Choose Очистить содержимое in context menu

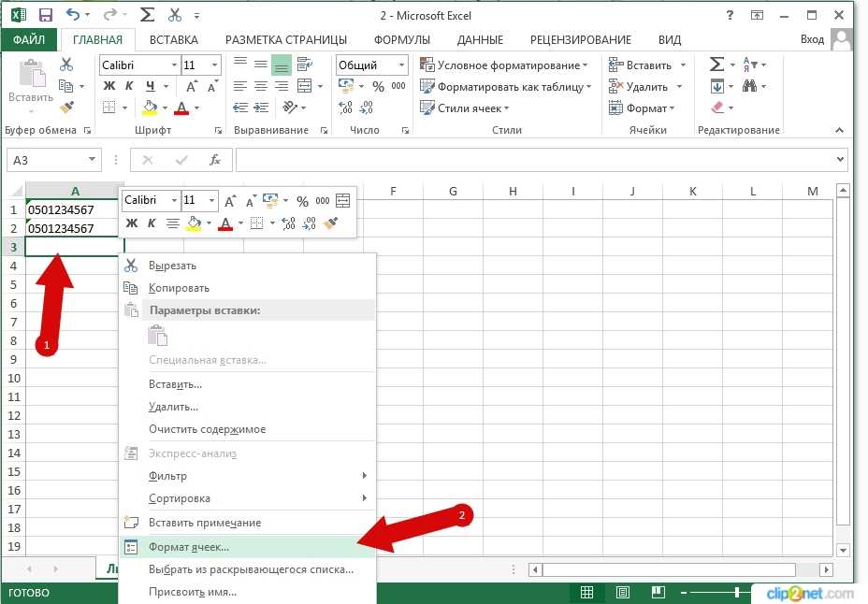(248, 429)
